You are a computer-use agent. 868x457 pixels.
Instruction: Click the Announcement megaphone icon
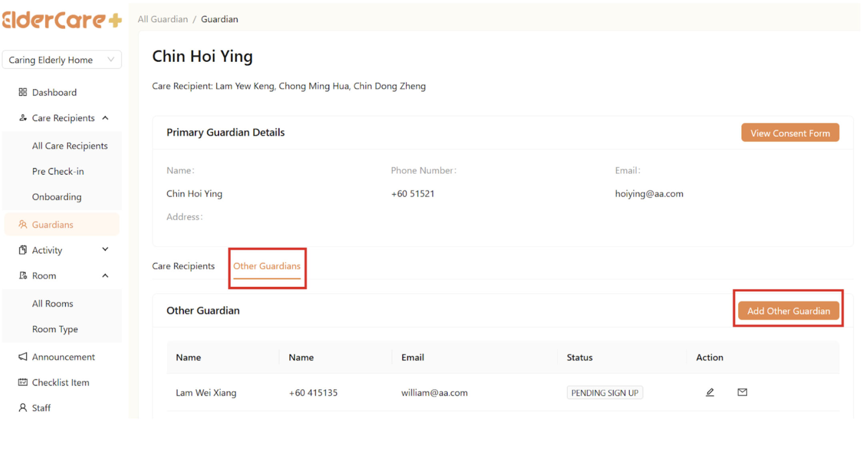pos(23,357)
